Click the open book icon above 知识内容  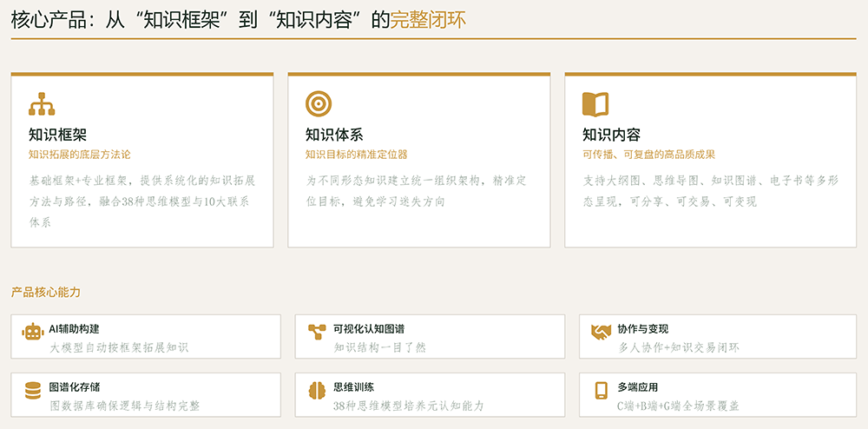coord(595,104)
